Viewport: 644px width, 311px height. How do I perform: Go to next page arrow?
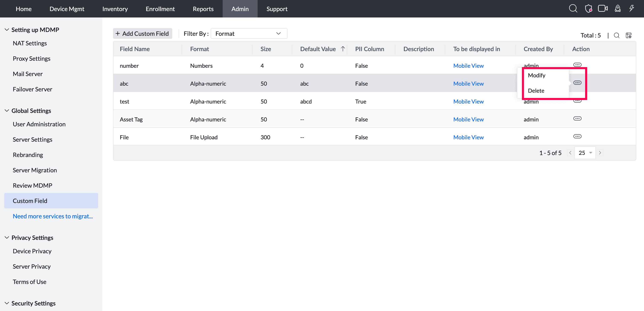600,153
